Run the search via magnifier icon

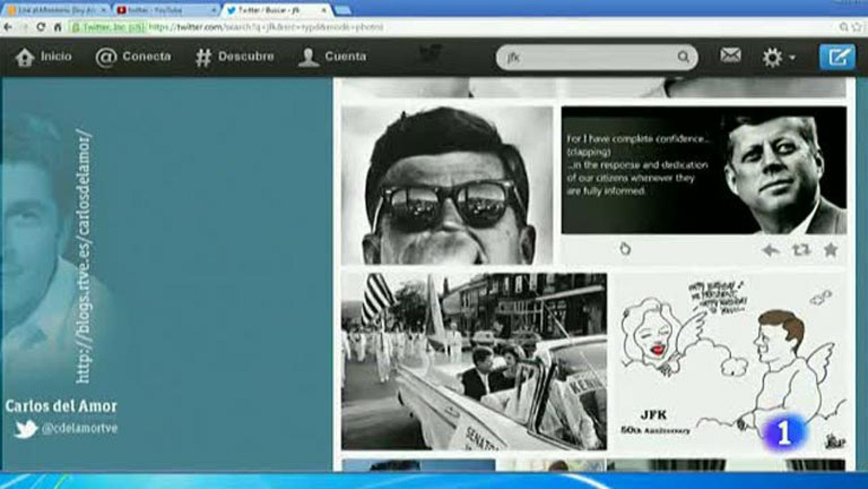pos(684,56)
